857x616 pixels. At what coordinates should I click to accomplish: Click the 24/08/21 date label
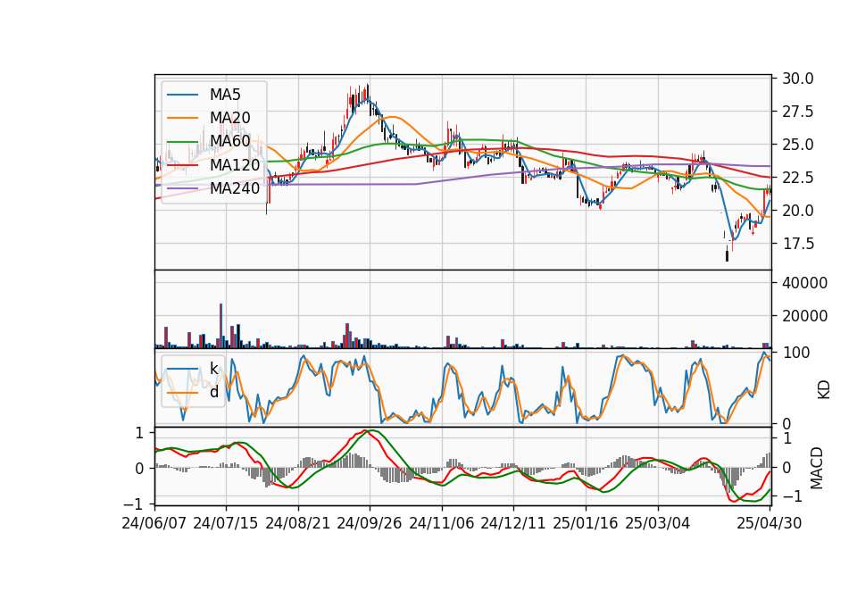[x=298, y=523]
